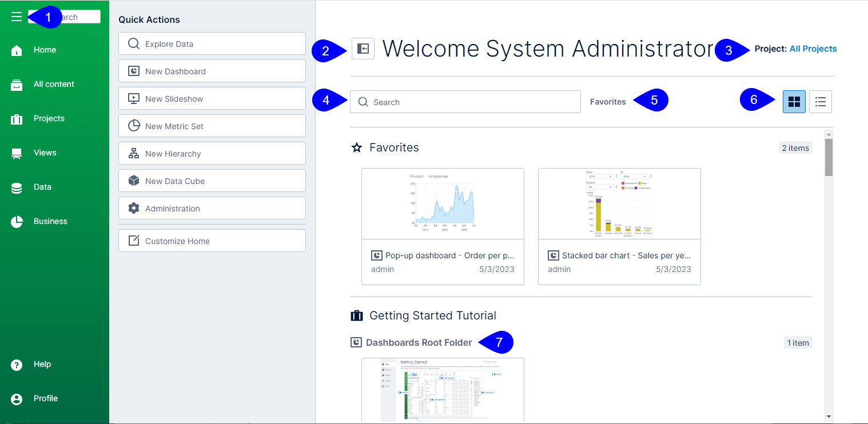The image size is (868, 424).
Task: Open Administration from Quick Actions
Action: [x=212, y=208]
